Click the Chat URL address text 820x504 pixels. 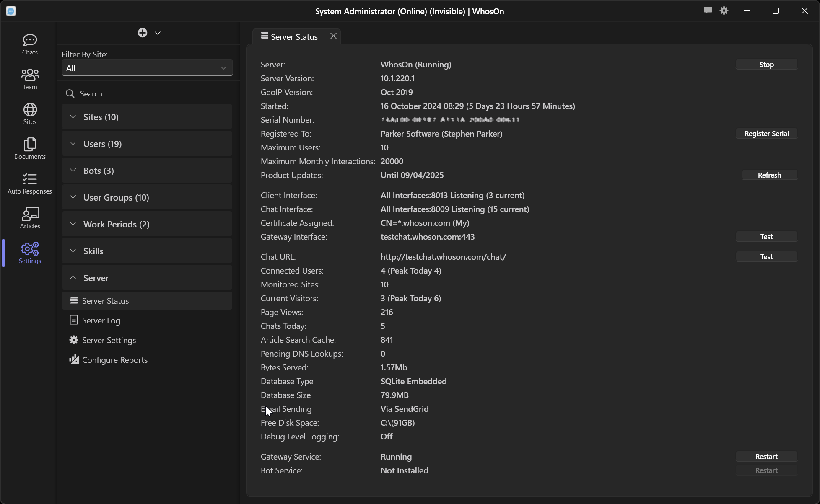(443, 257)
